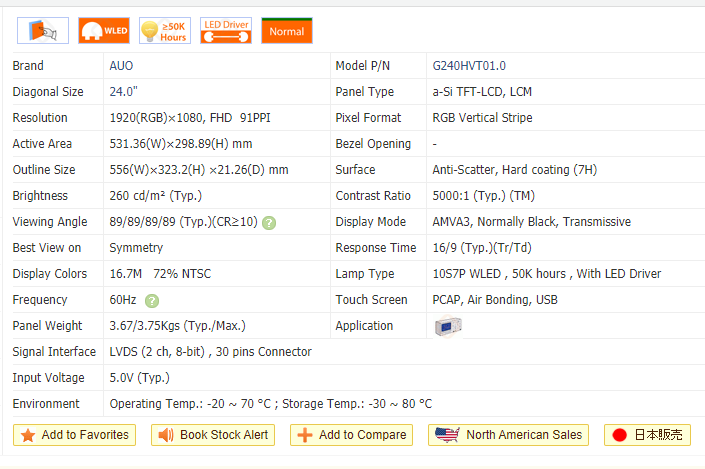Open the 日本販売 Japan sales button
The width and height of the screenshot is (705, 469).
[x=647, y=435]
